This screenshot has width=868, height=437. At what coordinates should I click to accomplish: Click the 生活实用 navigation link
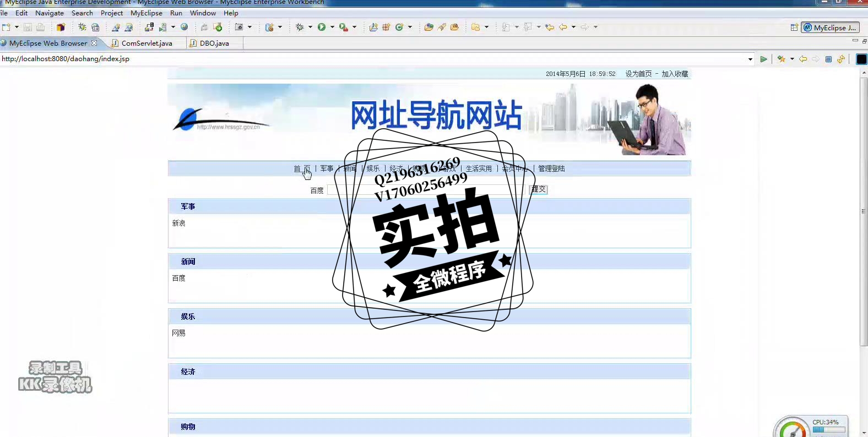479,168
